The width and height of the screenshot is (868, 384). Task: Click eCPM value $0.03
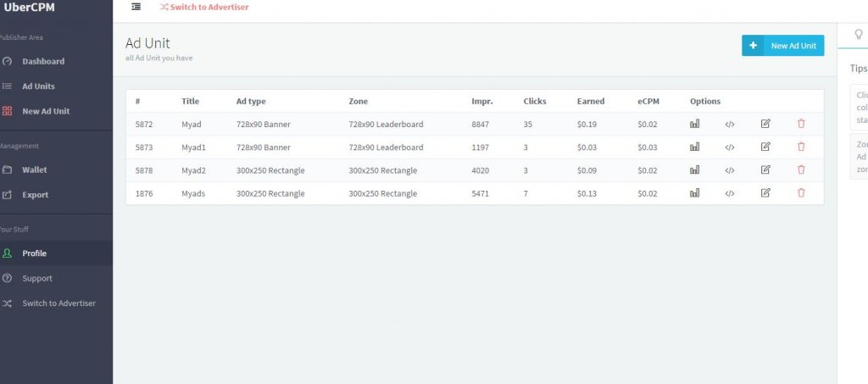tap(648, 147)
